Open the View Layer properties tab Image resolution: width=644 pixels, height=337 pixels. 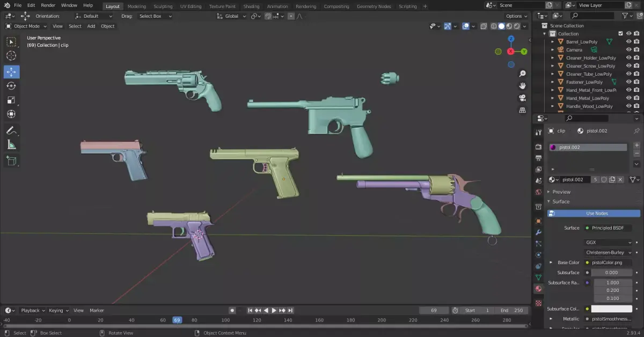(x=538, y=170)
